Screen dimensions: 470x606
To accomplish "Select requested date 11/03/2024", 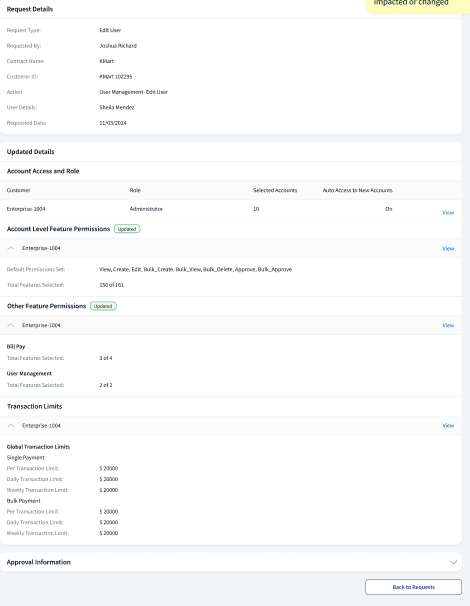I will tap(113, 123).
